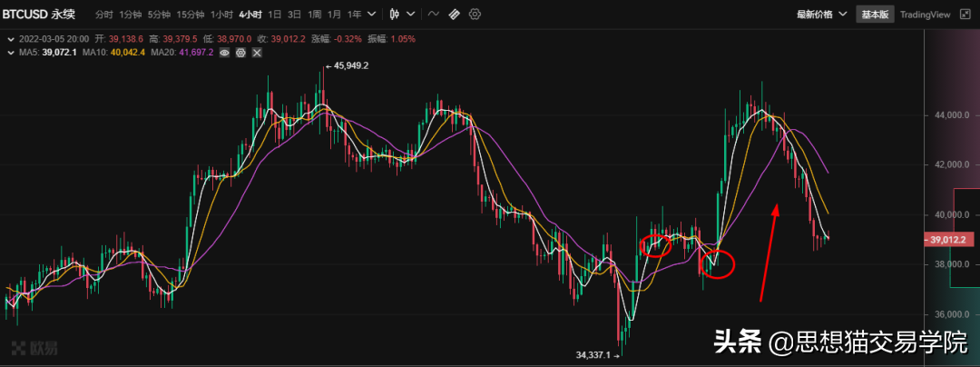
Task: Choose the 15分钟 interval
Action: pos(191,15)
